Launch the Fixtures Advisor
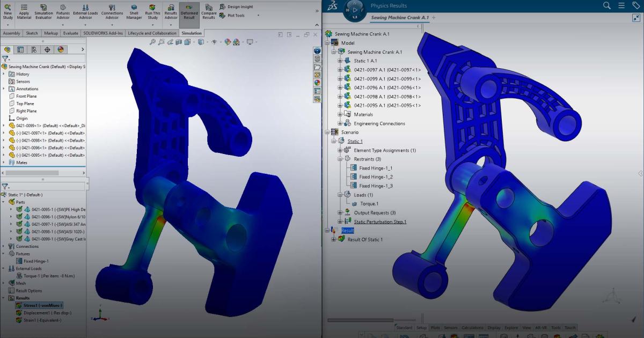The image size is (644, 338). (63, 10)
